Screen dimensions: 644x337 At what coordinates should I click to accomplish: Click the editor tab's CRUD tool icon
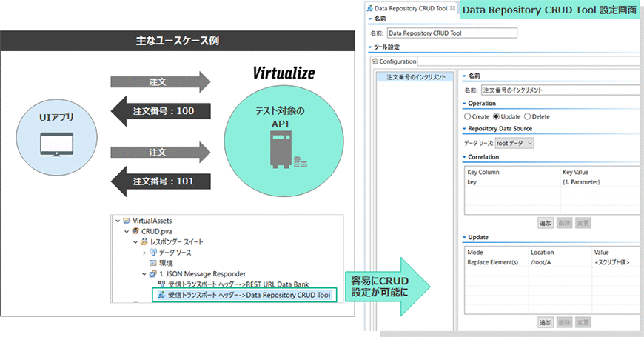369,8
